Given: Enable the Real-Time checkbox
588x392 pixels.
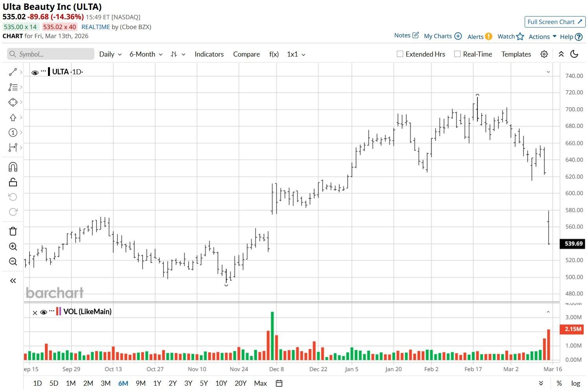Looking at the screenshot, I should (457, 54).
